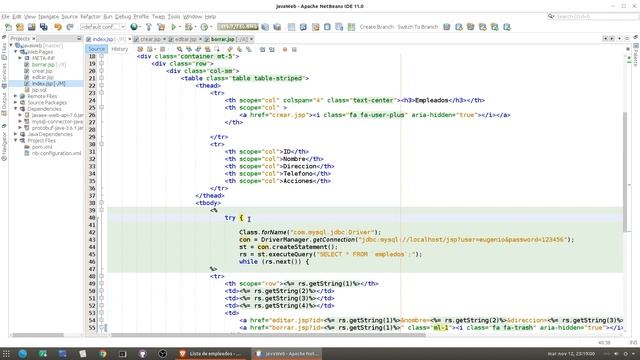Click the Redo arrow icon

coord(70,27)
